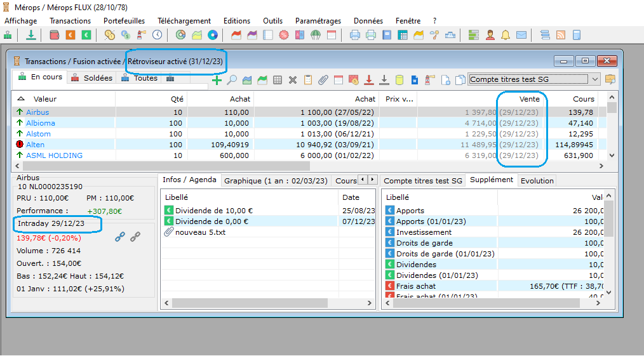Open the Airbus link in the list
This screenshot has width=644, height=356.
[37, 112]
